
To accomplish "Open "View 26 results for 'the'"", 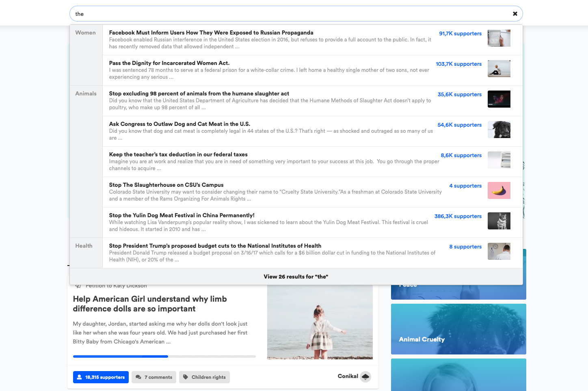I will point(296,277).
